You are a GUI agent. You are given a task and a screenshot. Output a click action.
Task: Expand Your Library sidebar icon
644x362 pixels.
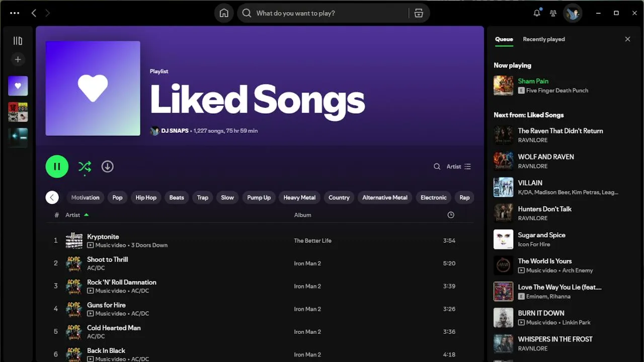click(x=18, y=41)
